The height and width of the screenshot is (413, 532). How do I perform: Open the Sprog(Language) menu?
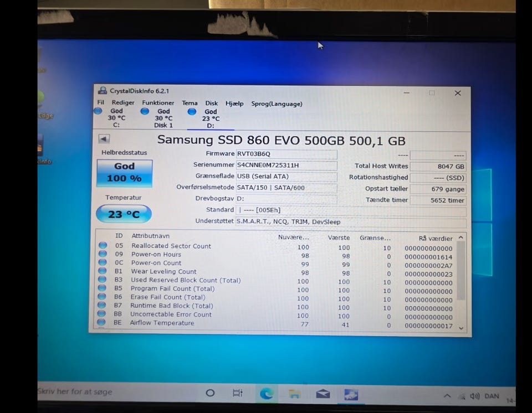(277, 104)
